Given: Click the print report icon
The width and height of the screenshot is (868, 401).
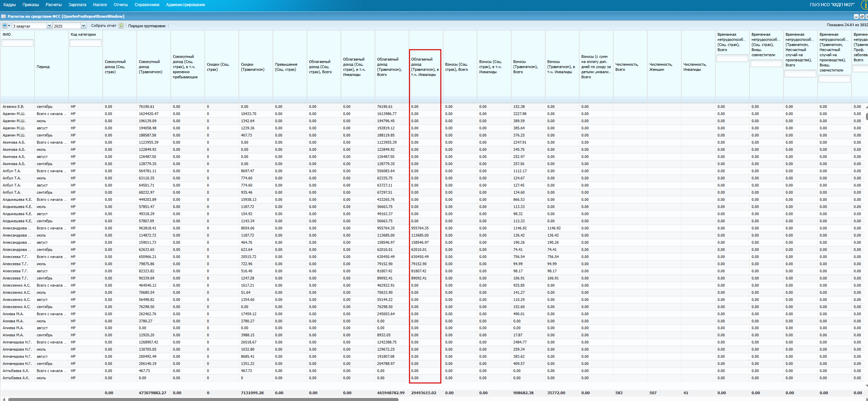Looking at the screenshot, I should pyautogui.click(x=4, y=26).
